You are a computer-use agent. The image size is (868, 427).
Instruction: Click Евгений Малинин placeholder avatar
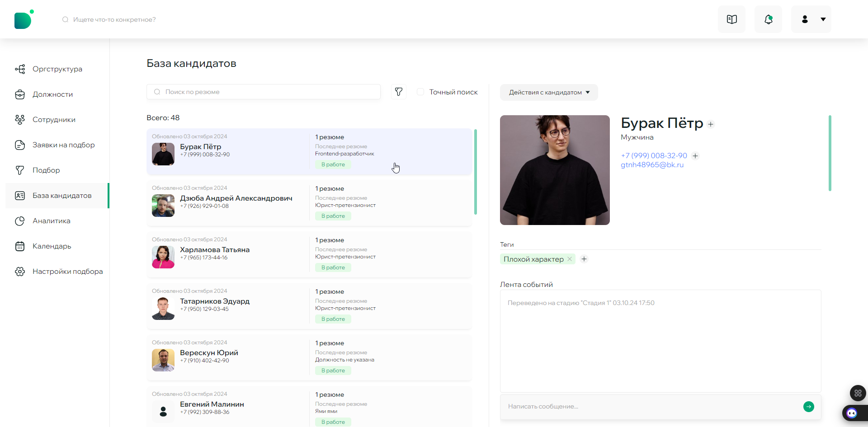point(163,412)
